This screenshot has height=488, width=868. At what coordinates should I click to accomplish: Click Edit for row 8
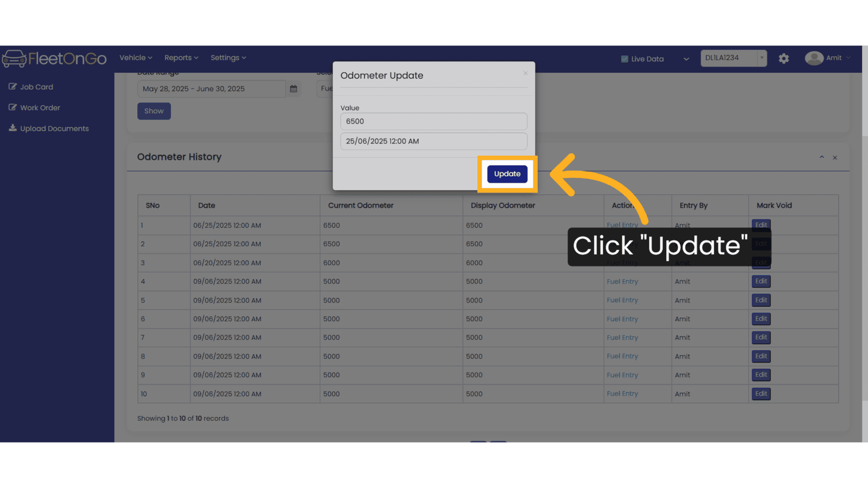[x=761, y=356]
